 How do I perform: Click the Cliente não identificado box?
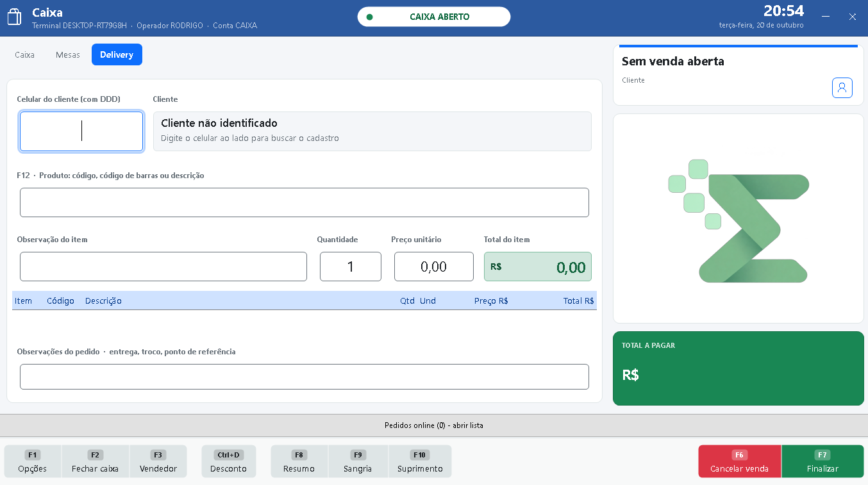pos(372,131)
